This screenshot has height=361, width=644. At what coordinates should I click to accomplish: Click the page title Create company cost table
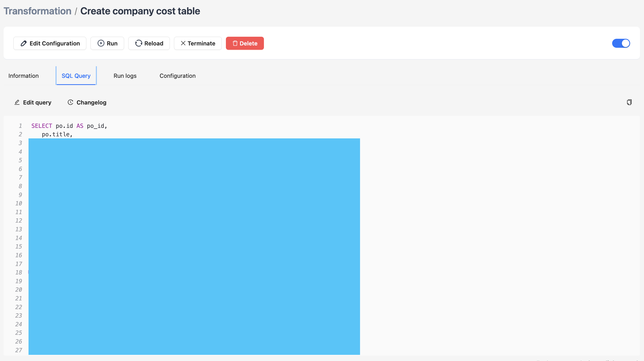tap(140, 11)
